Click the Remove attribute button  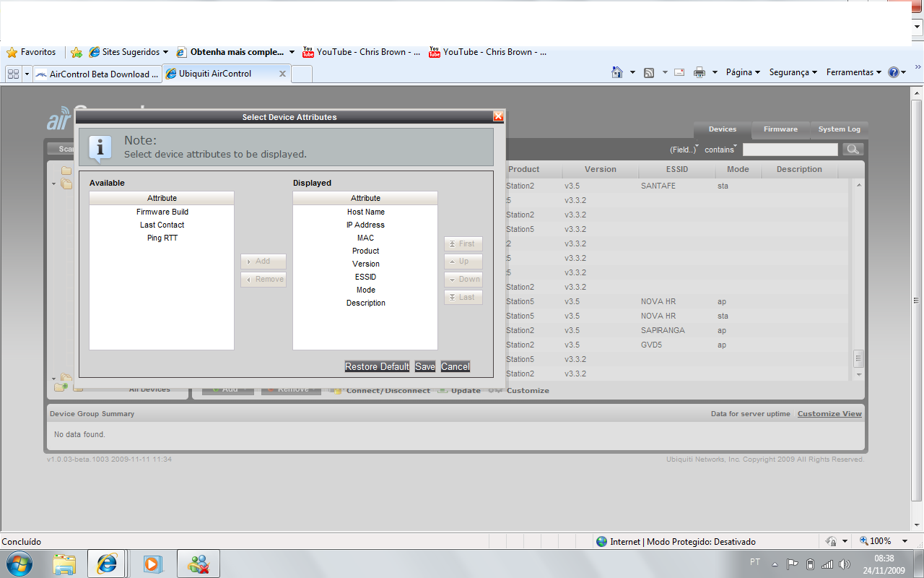click(x=263, y=279)
